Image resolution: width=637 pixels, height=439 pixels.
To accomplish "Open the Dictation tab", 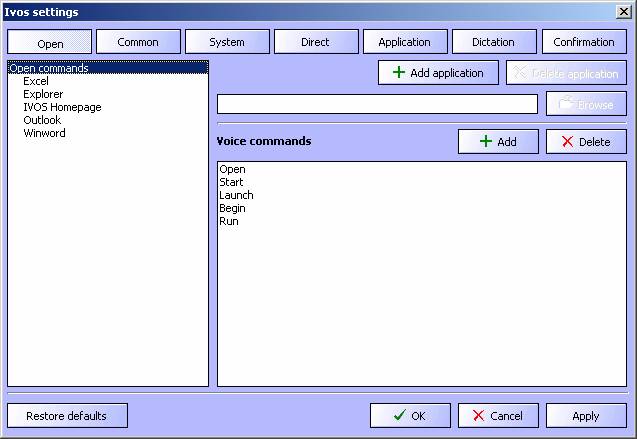I will pyautogui.click(x=494, y=41).
